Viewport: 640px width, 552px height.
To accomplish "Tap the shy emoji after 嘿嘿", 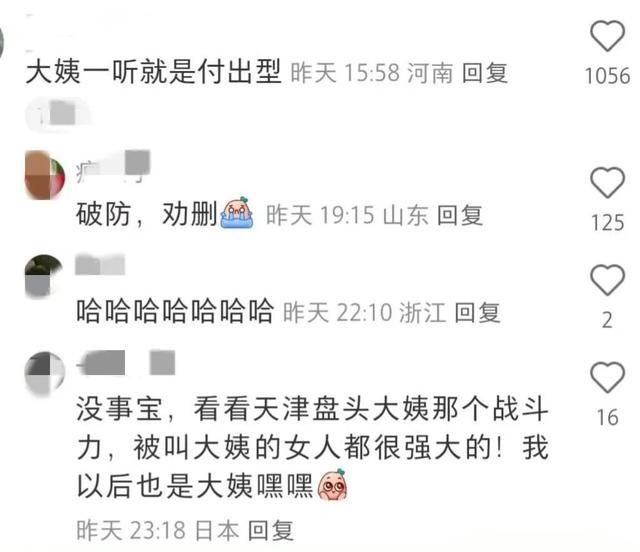I will [x=333, y=485].
